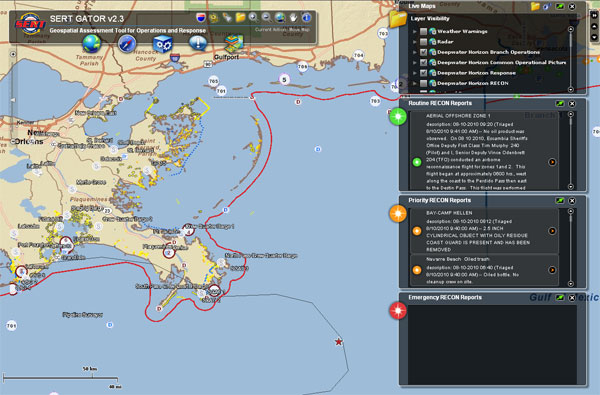Open the Navarre Beach report arrow button
This screenshot has height=395, width=600.
(x=552, y=270)
